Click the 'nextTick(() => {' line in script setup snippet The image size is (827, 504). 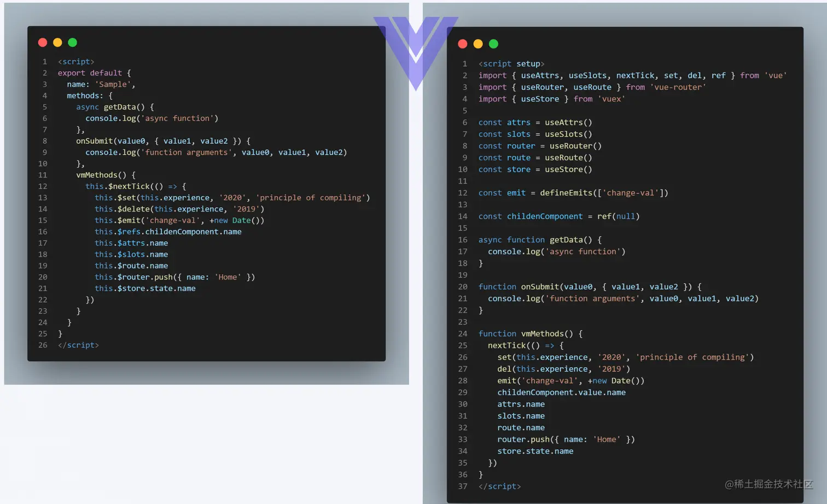click(526, 345)
